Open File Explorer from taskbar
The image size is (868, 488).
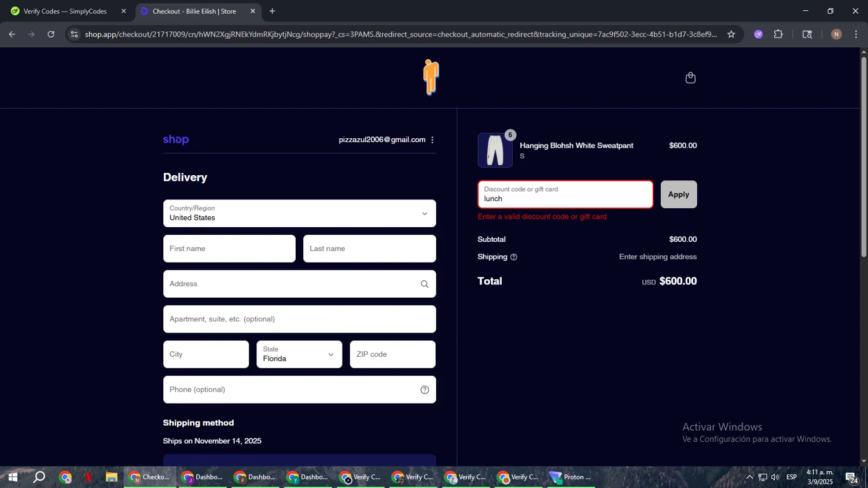(x=111, y=477)
